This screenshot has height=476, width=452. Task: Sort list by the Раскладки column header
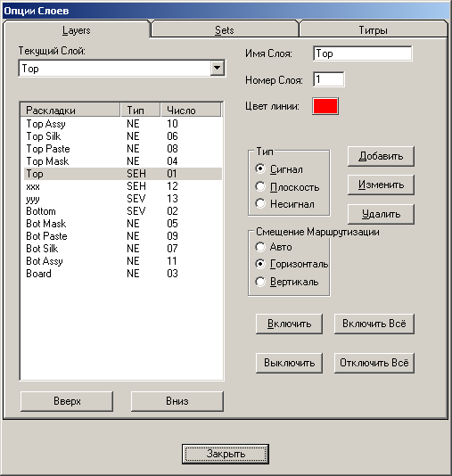point(70,110)
